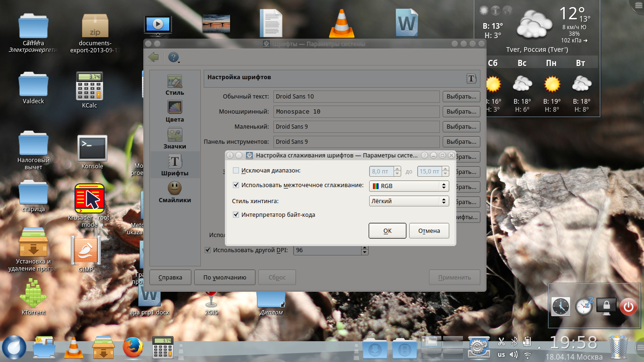Open the apa prp1.docx desktop file
The image size is (644, 362).
tap(149, 302)
